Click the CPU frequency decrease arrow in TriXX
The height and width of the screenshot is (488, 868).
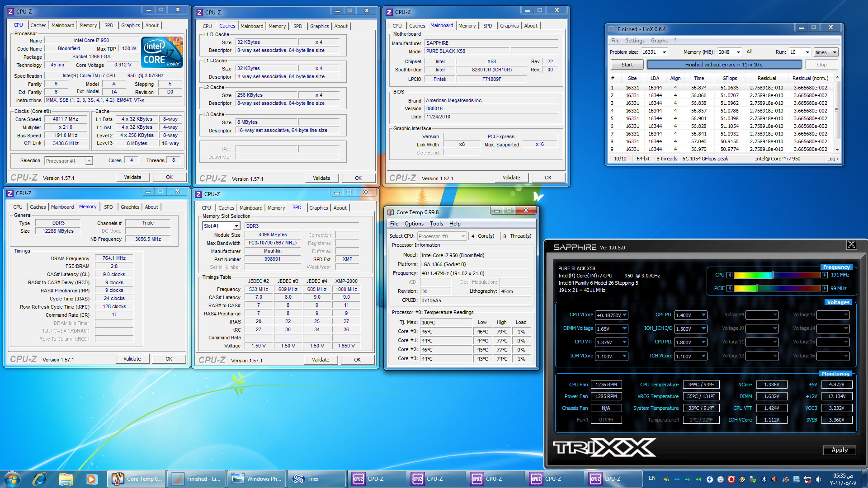click(x=729, y=275)
